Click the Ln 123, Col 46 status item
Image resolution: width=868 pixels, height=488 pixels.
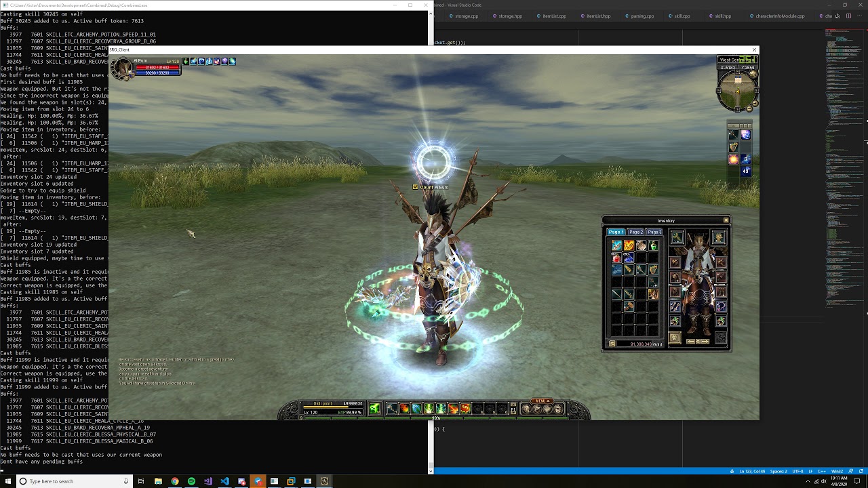tap(752, 471)
